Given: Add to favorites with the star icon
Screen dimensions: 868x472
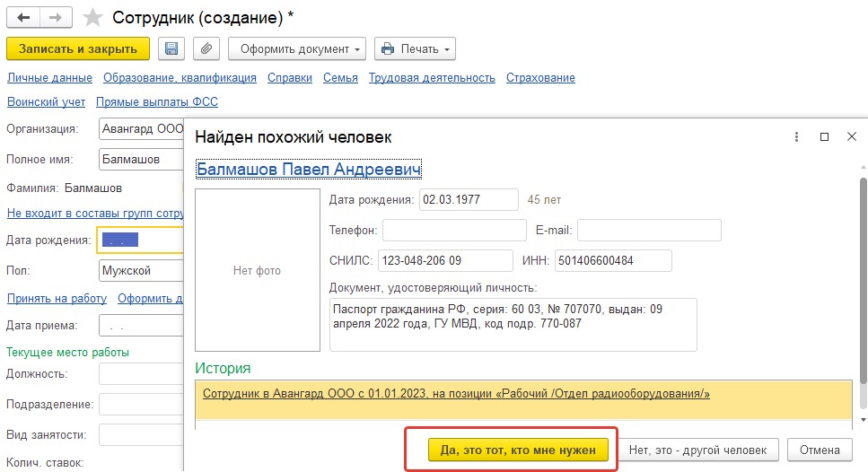Looking at the screenshot, I should (x=92, y=18).
